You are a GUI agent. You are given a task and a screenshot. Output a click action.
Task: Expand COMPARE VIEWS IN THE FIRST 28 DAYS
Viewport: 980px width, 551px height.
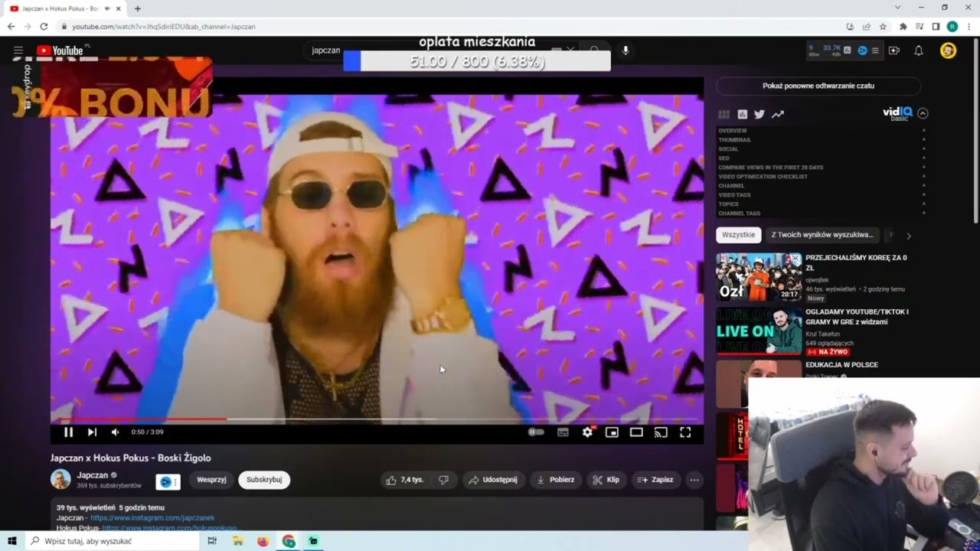pyautogui.click(x=822, y=168)
